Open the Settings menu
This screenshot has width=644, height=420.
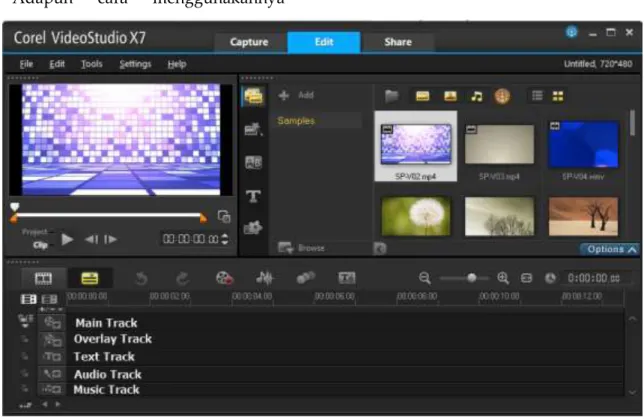(135, 64)
